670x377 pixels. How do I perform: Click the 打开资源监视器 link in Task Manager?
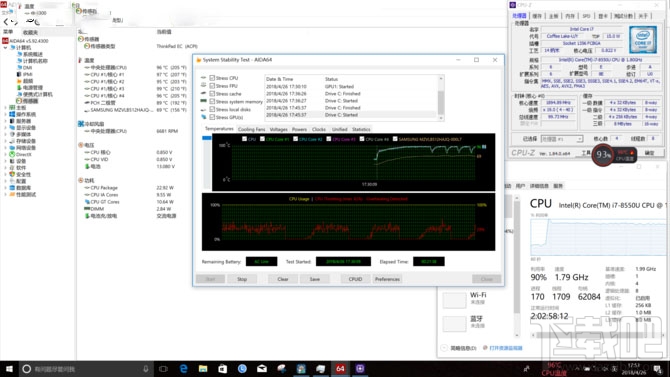505,348
